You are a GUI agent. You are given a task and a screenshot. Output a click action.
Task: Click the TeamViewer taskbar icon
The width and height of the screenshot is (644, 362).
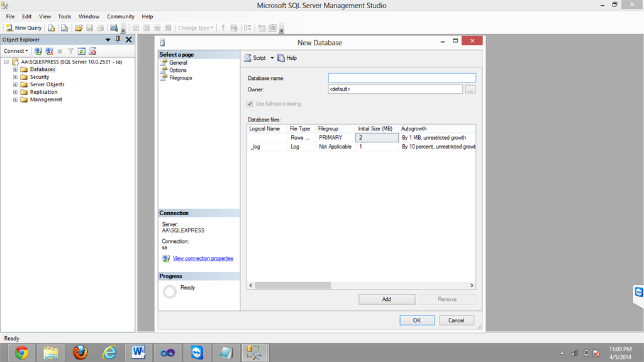[x=197, y=353]
